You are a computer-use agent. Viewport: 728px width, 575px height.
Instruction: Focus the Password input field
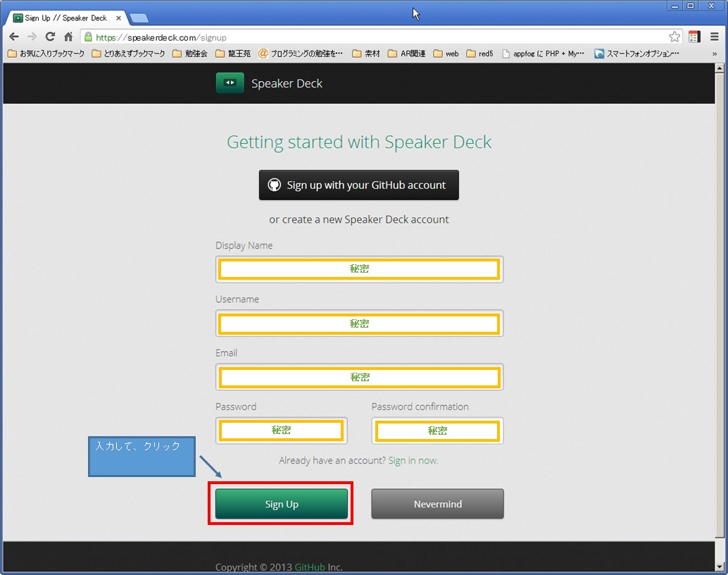[x=282, y=431]
